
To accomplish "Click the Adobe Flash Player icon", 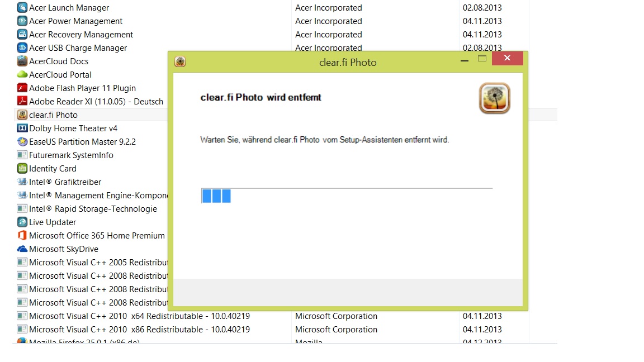I will [22, 88].
